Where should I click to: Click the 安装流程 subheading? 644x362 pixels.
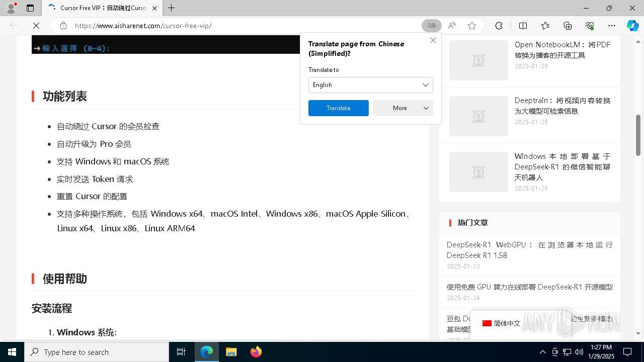(x=52, y=308)
